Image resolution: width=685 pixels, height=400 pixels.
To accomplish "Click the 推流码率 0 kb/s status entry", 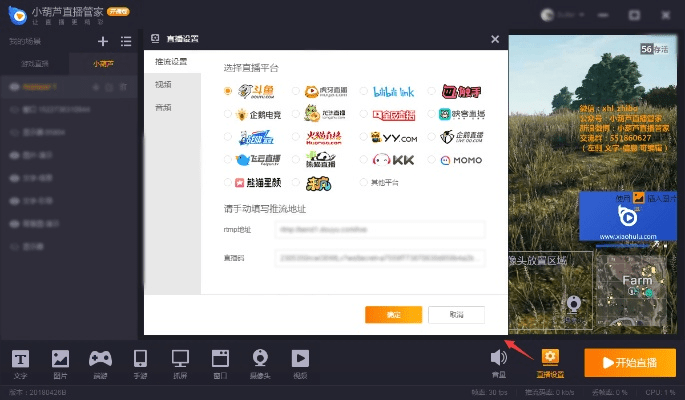I will pyautogui.click(x=550, y=392).
